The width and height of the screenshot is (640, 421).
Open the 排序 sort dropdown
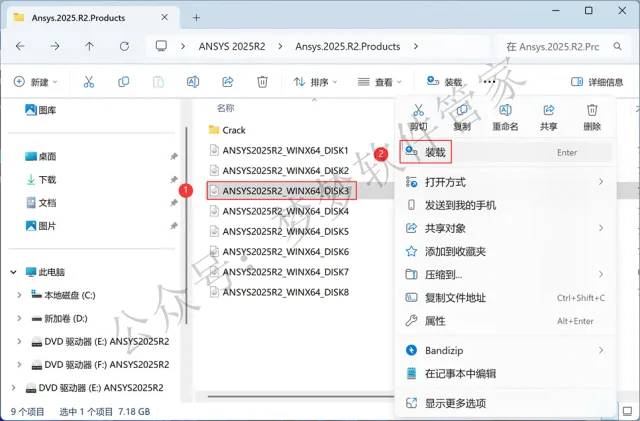point(316,82)
